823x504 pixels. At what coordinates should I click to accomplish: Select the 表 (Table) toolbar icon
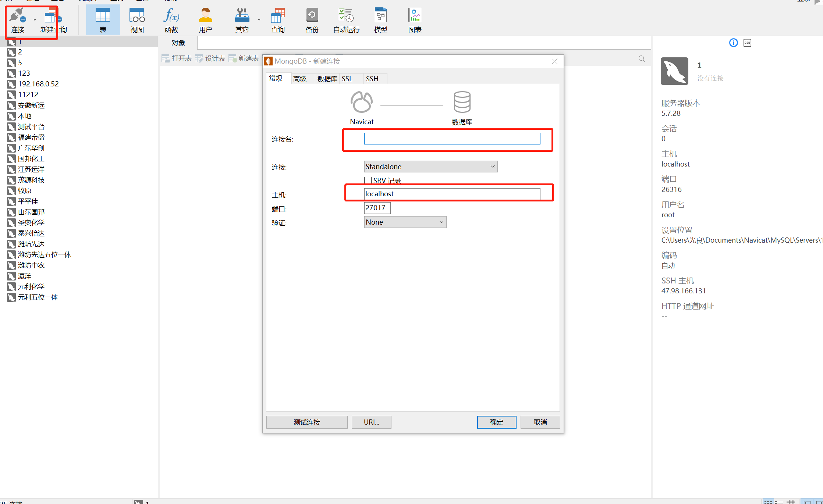(103, 20)
